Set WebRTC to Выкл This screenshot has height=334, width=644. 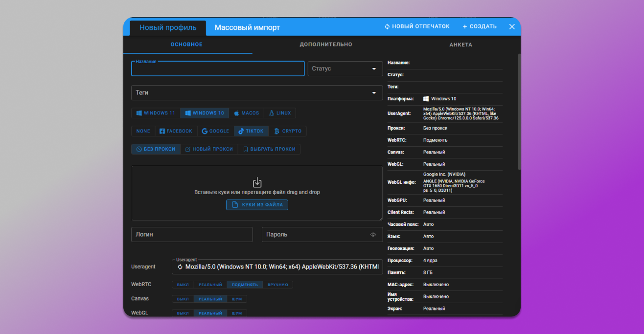click(183, 285)
